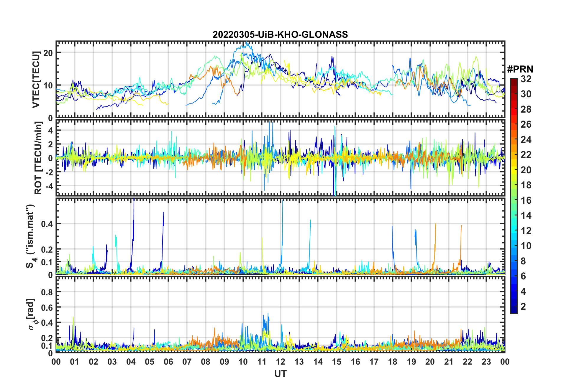Click colorbar tick label 2
This screenshot has height=392, width=561.
pyautogui.click(x=523, y=307)
